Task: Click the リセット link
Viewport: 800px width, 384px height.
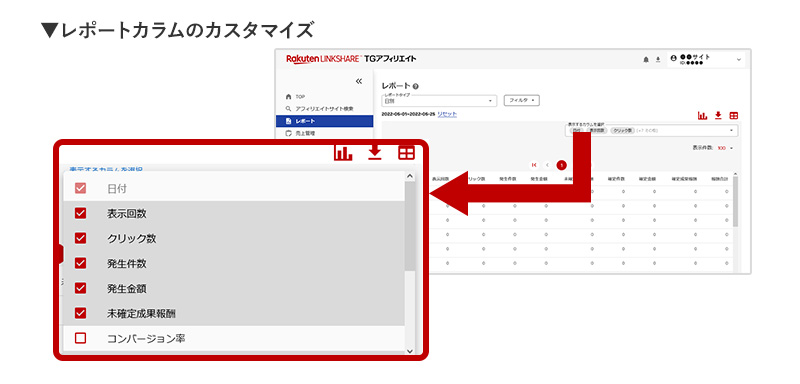Action: (x=447, y=114)
